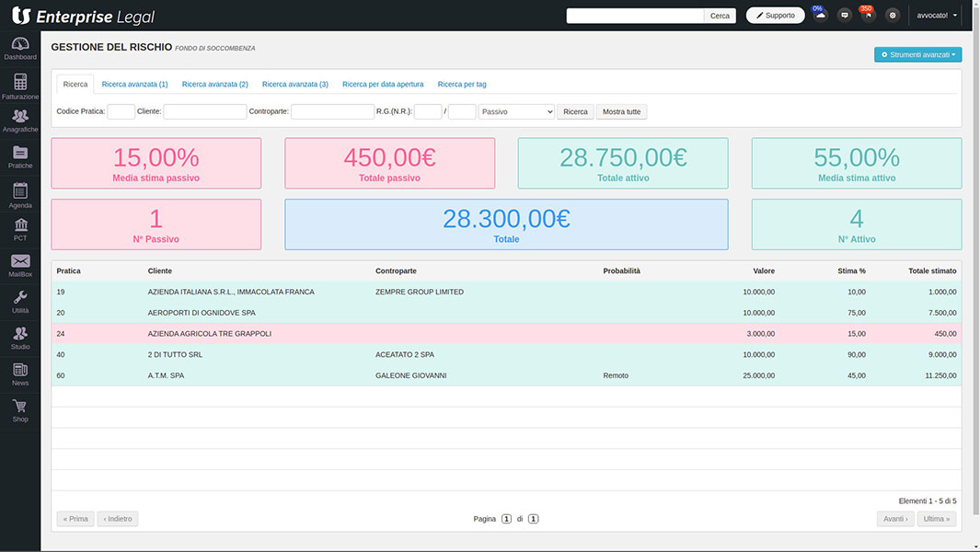This screenshot has width=980, height=552.
Task: Open the flag notifications icon with 350 badge
Action: [868, 15]
